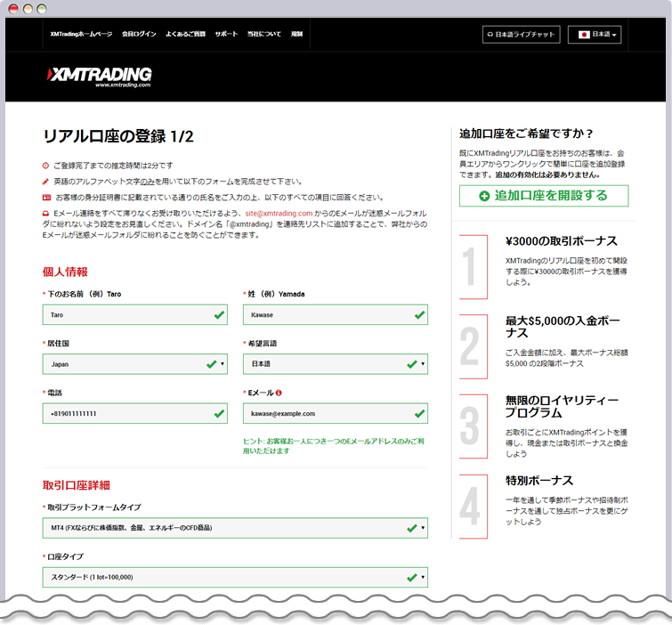Open 規制 menu item
This screenshot has height=625, width=672.
click(296, 35)
